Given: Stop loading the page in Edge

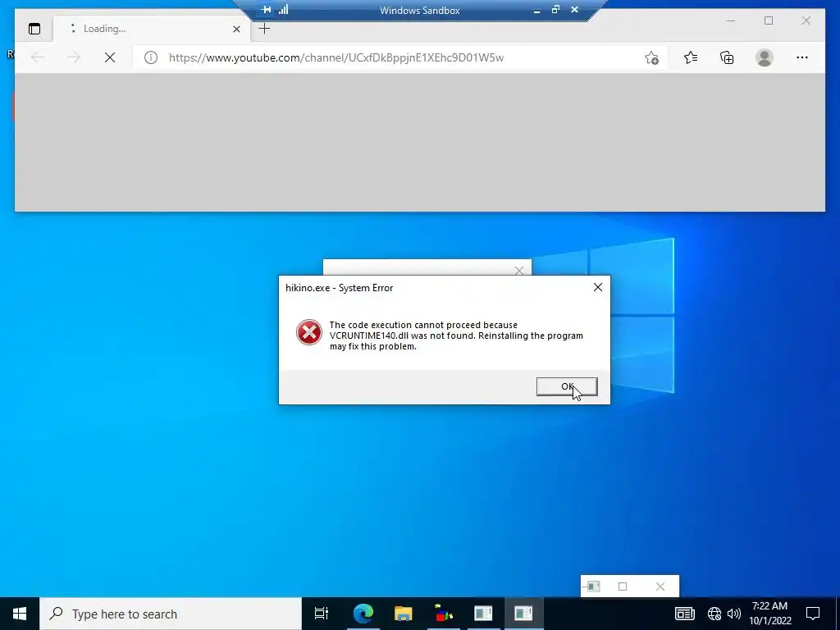Looking at the screenshot, I should click(x=110, y=57).
